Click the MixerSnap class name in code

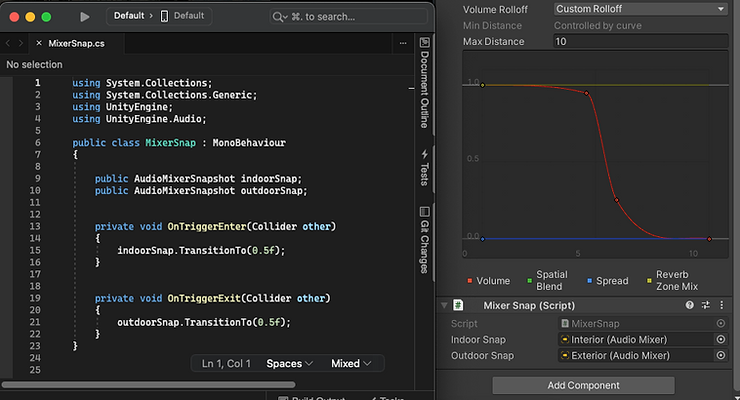coord(170,142)
